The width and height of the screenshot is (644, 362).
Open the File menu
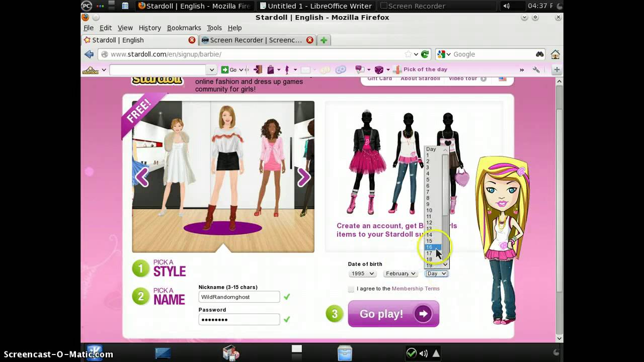(x=89, y=28)
